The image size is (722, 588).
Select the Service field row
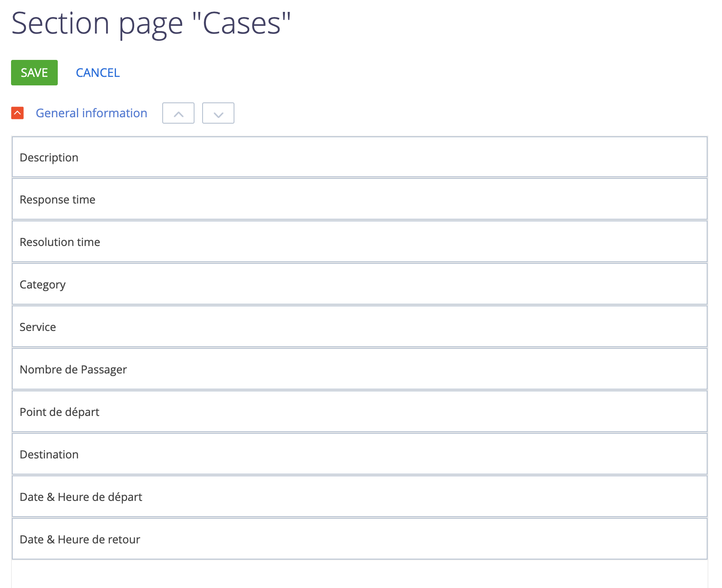coord(360,326)
